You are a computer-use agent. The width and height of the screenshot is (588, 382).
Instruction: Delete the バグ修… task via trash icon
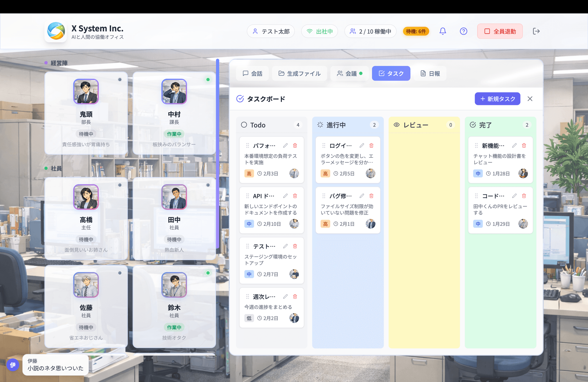(x=371, y=196)
